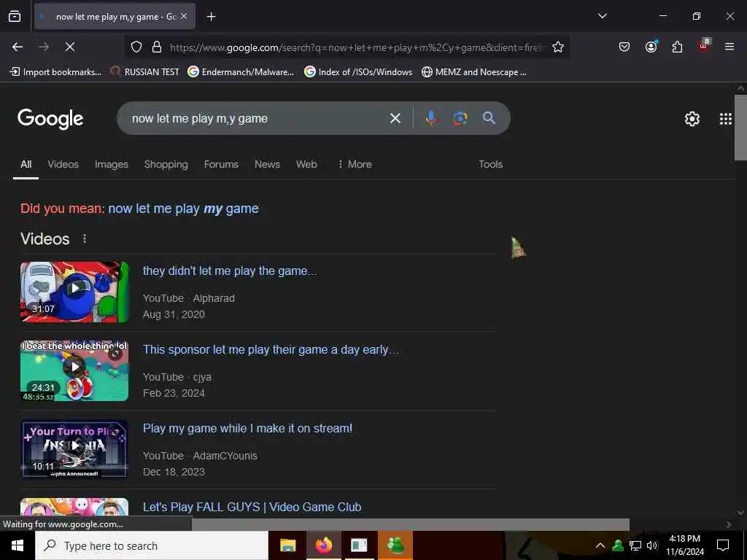Open a new tab with the plus button
The height and width of the screenshot is (560, 747).
pos(211,17)
